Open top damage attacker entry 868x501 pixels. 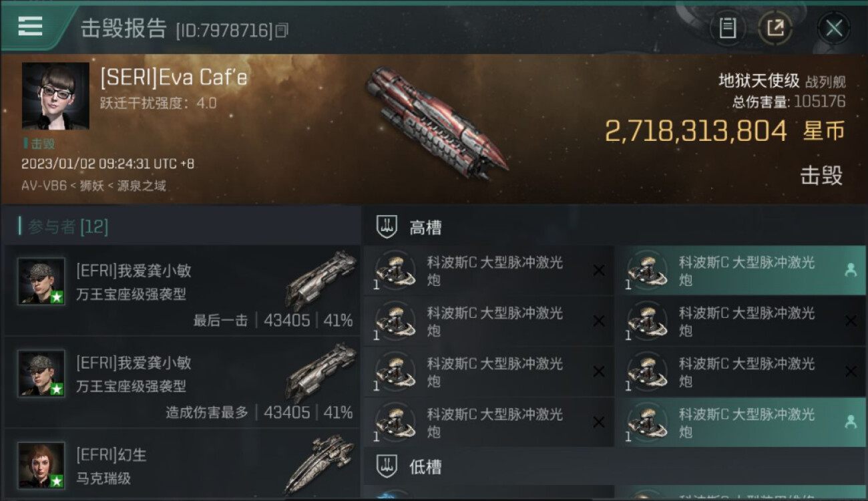[x=182, y=383]
